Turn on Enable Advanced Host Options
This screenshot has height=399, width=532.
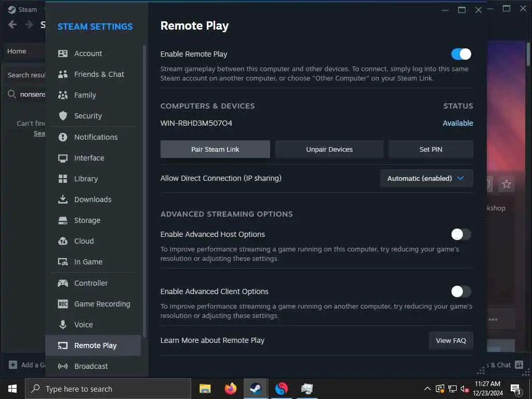[x=461, y=234]
